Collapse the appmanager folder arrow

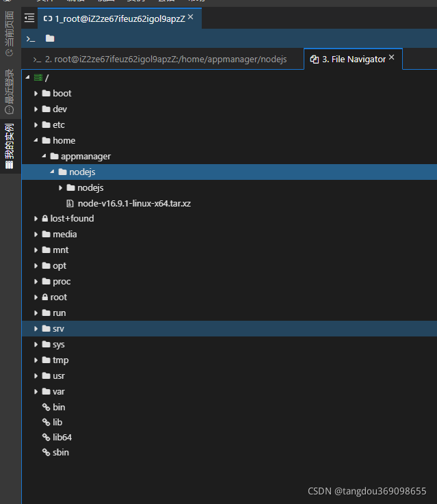pyautogui.click(x=44, y=156)
